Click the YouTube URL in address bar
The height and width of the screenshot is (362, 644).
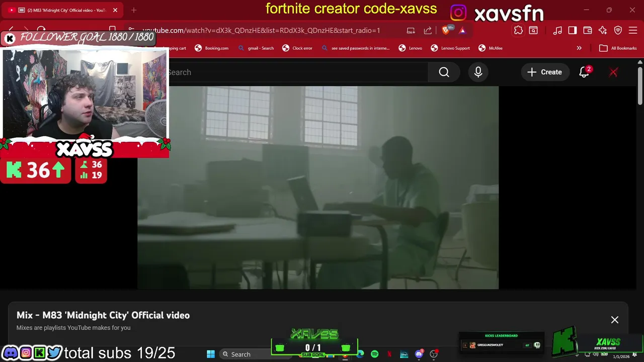coord(261,30)
